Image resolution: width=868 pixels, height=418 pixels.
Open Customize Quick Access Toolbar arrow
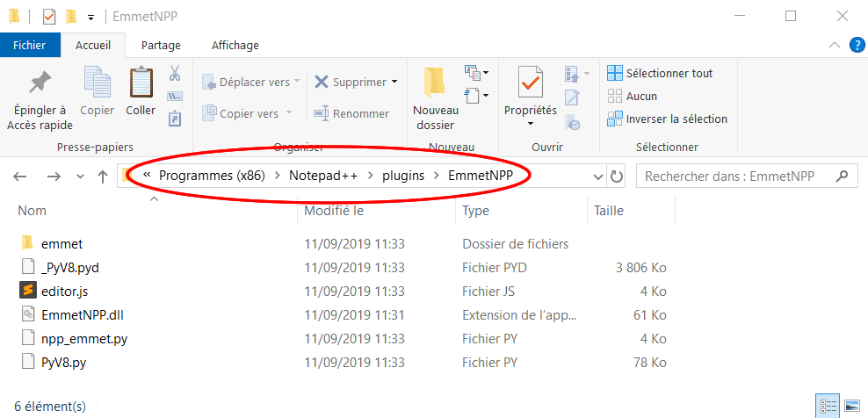(90, 18)
